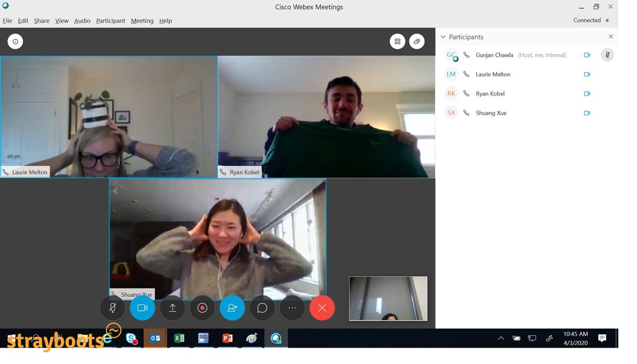Image resolution: width=637 pixels, height=364 pixels.
Task: Select Laurie Melton's video tile
Action: coord(109,117)
